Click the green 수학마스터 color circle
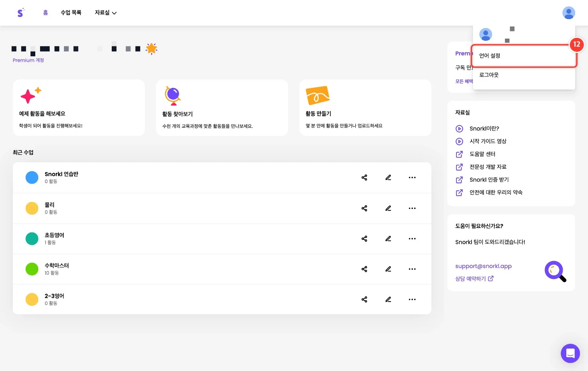588x371 pixels. pyautogui.click(x=32, y=269)
